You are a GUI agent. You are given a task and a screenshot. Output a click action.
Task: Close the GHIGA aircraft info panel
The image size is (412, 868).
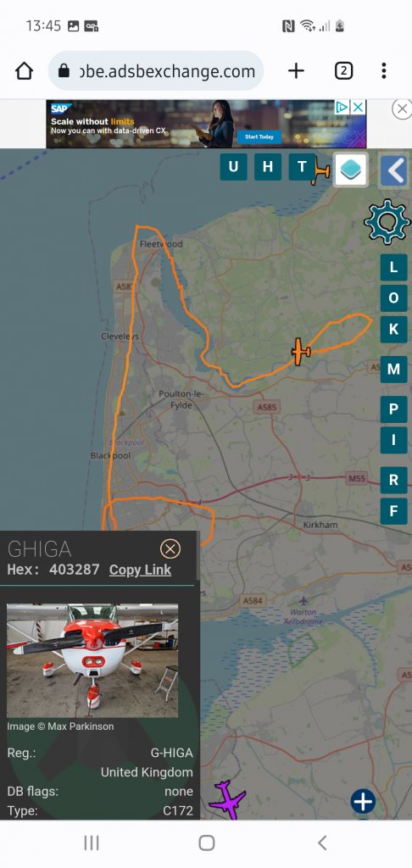pyautogui.click(x=170, y=548)
